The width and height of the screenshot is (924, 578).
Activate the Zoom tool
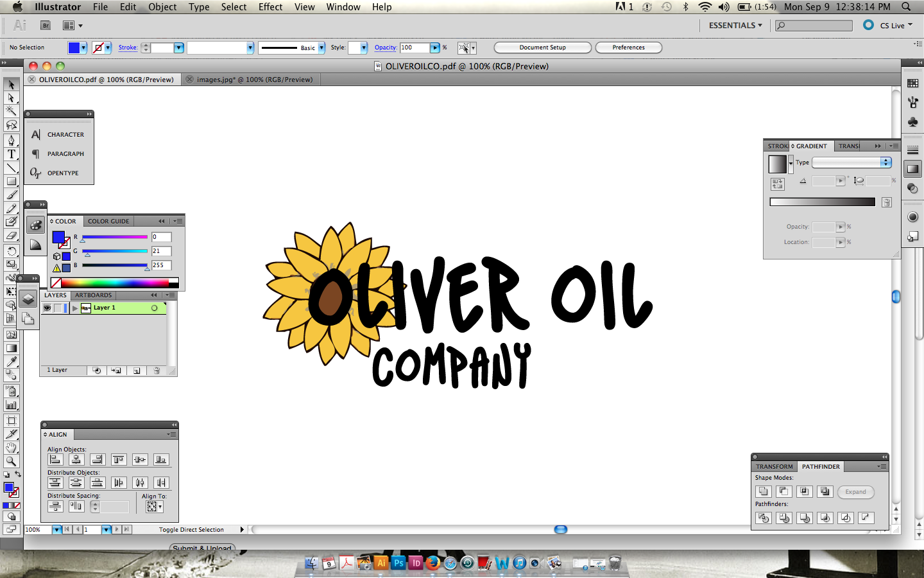(11, 462)
